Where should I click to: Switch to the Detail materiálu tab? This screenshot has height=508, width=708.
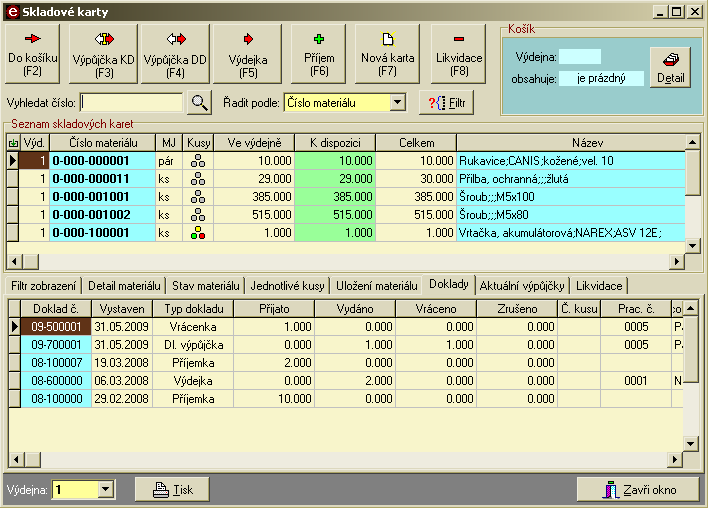point(123,285)
